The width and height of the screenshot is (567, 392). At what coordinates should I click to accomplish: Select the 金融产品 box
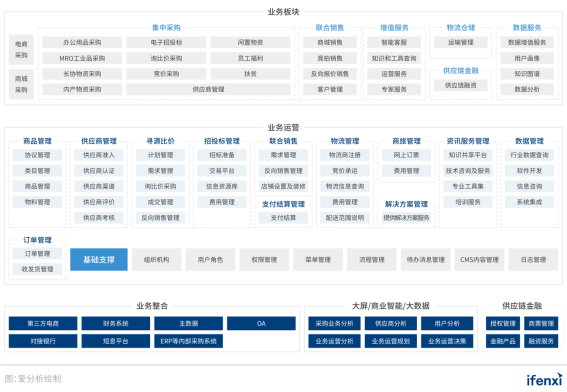[x=503, y=341]
